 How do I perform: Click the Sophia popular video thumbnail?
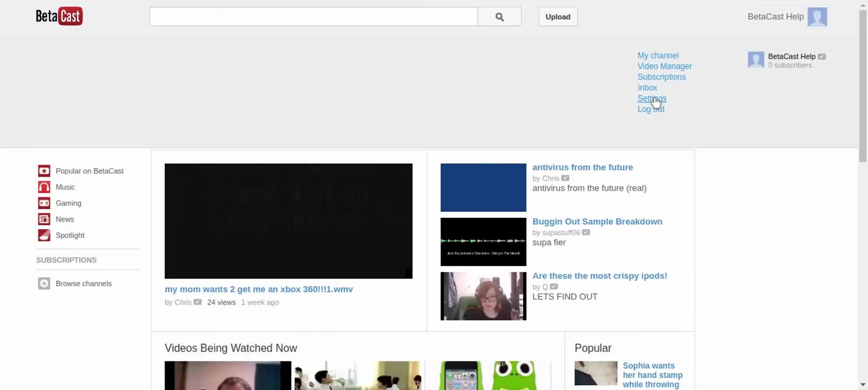pos(596,373)
